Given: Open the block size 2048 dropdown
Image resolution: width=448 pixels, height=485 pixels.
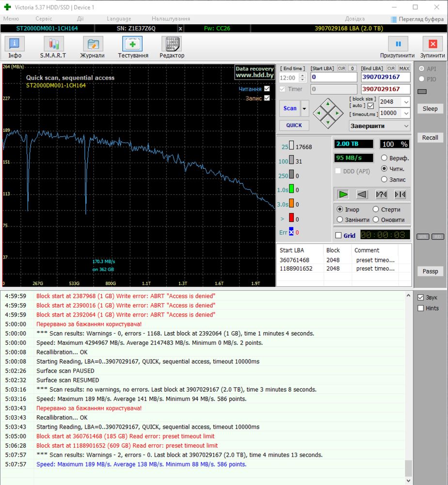Looking at the screenshot, I should click(x=406, y=102).
